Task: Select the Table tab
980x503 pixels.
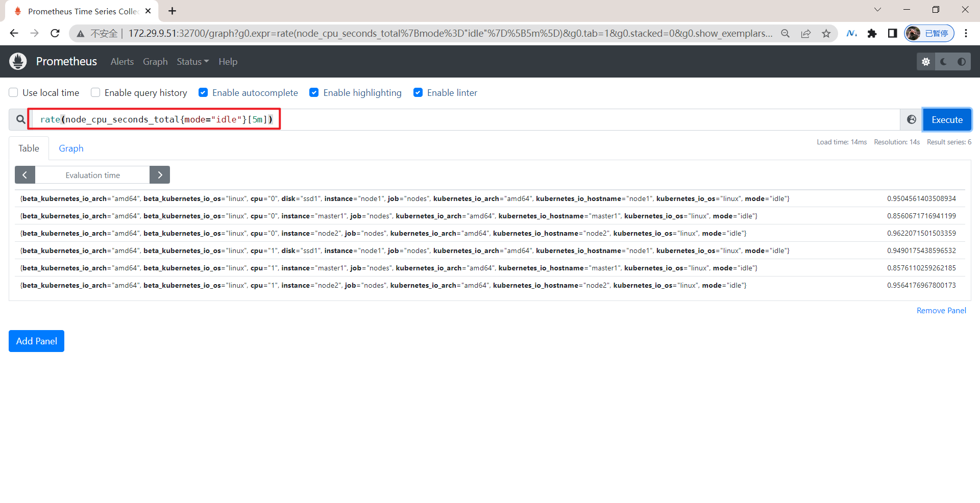Action: [x=29, y=148]
